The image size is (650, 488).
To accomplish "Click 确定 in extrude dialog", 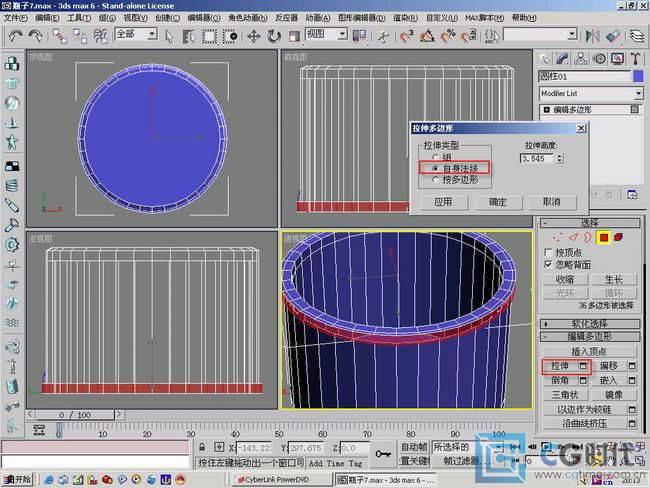I will point(498,202).
